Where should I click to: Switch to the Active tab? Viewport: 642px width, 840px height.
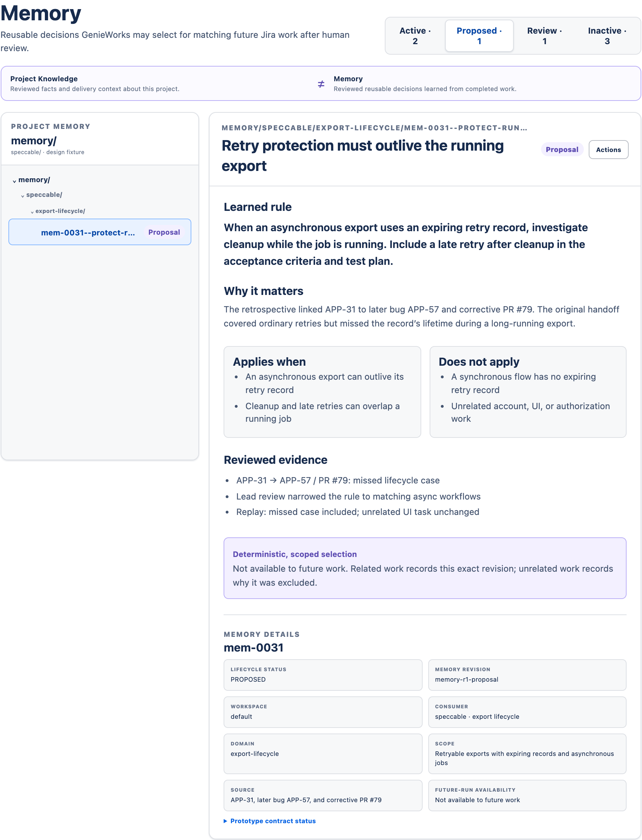415,36
